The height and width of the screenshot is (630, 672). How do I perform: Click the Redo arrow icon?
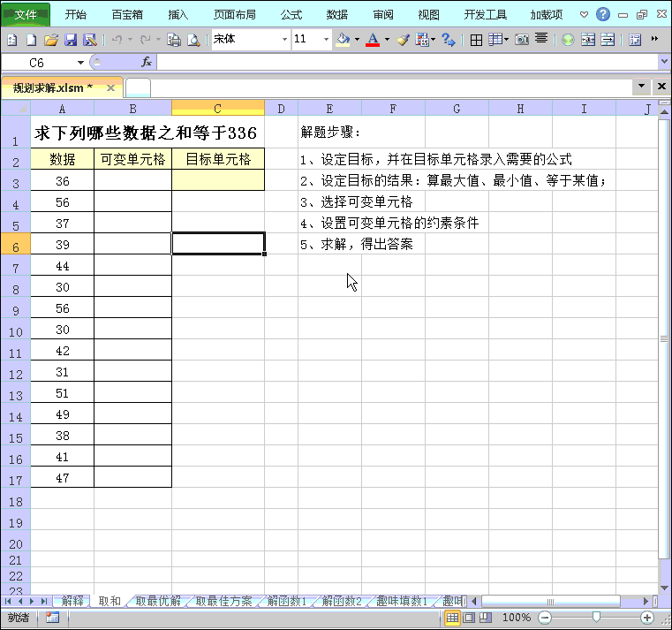(x=146, y=40)
